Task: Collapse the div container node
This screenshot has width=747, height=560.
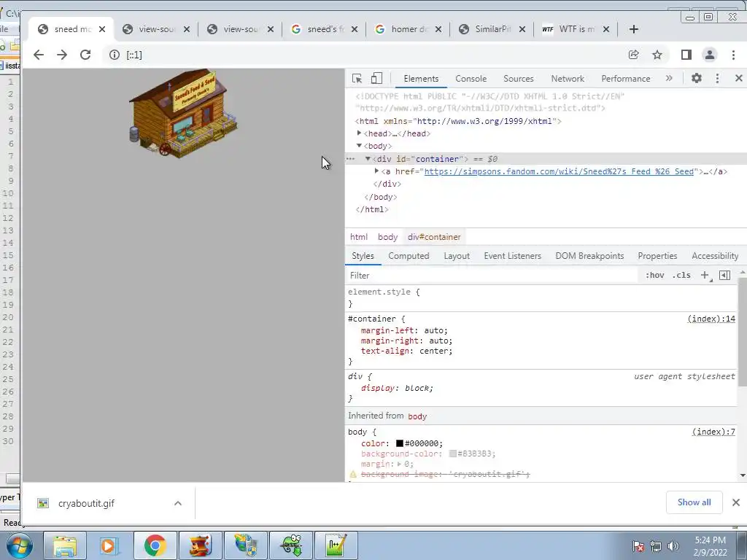Action: point(368,158)
